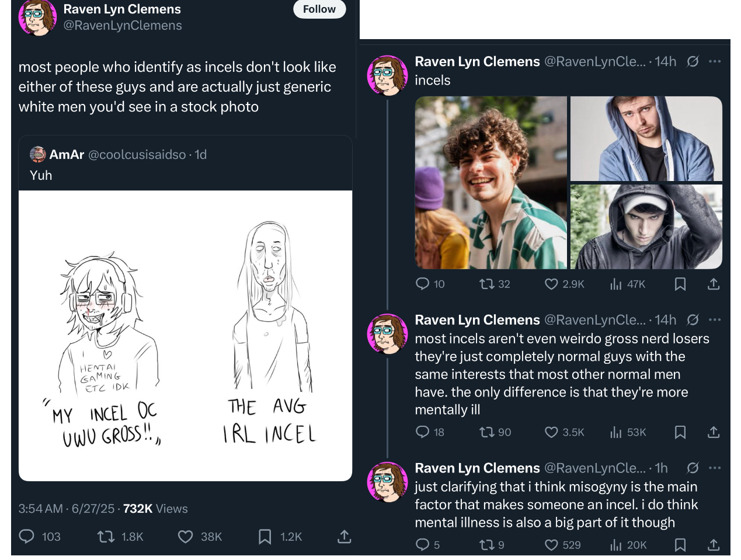The image size is (741, 560).
Task: Open more options on the 'incels' tweet
Action: (x=715, y=61)
